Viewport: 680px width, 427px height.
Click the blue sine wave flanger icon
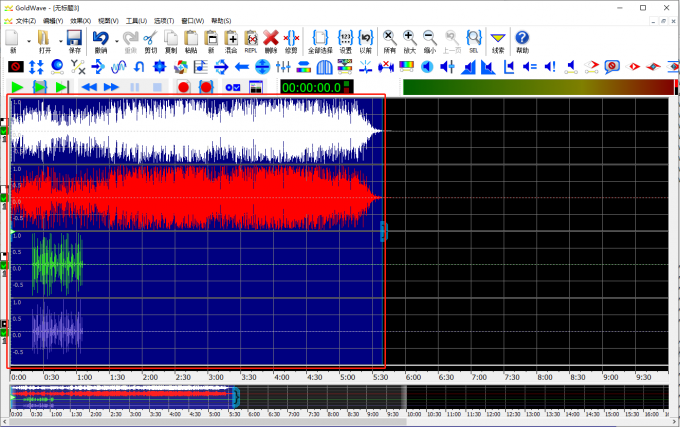pos(118,67)
